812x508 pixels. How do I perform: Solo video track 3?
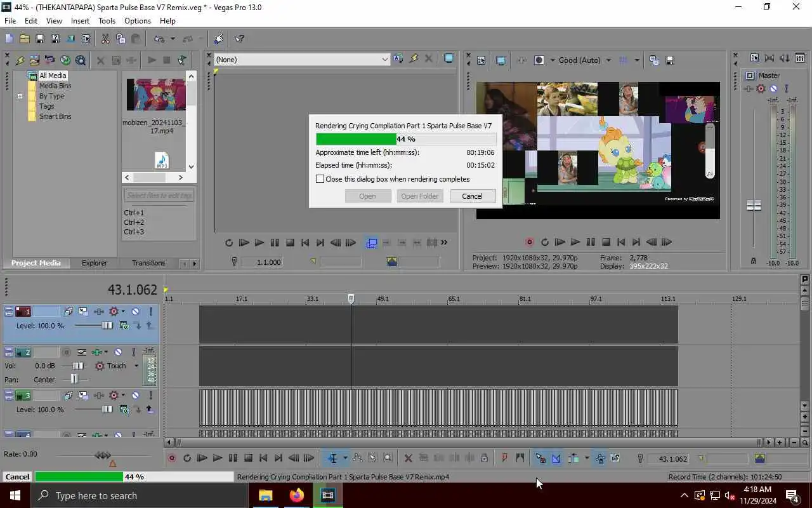pos(150,396)
